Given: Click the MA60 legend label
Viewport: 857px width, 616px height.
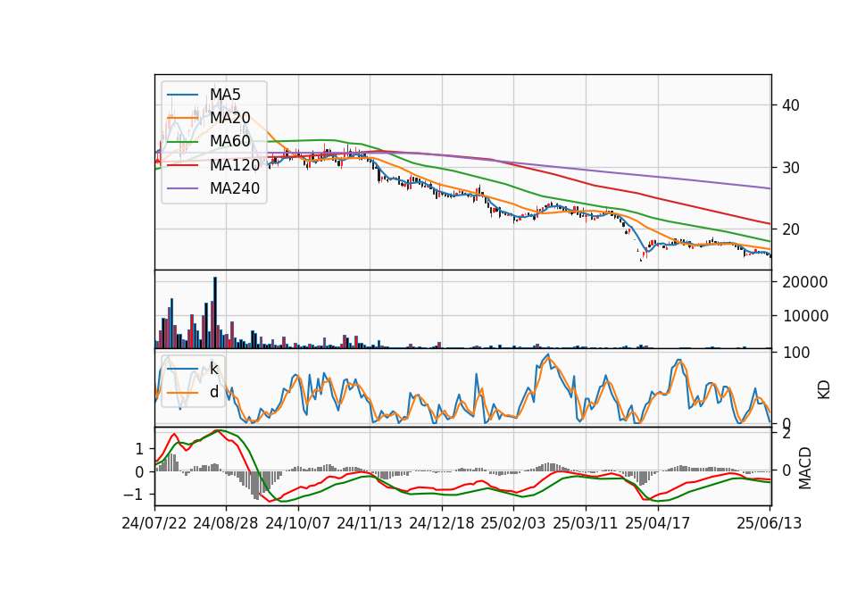Looking at the screenshot, I should [x=230, y=141].
